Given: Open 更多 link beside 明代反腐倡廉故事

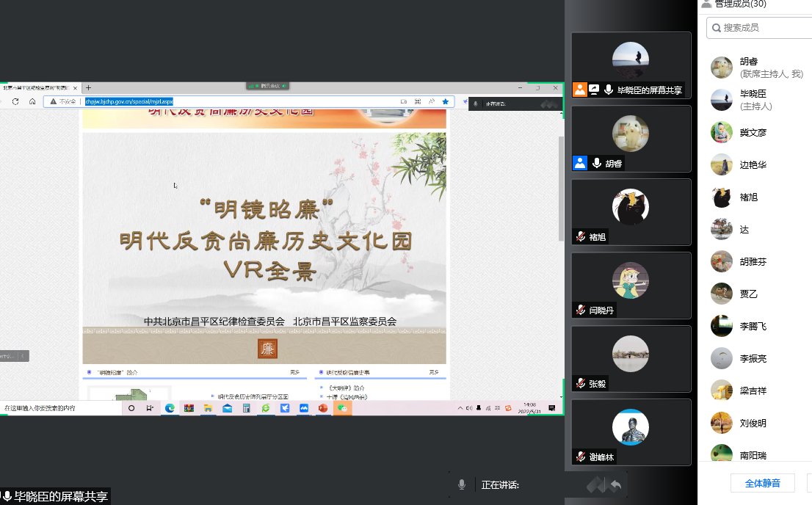Looking at the screenshot, I should (434, 372).
